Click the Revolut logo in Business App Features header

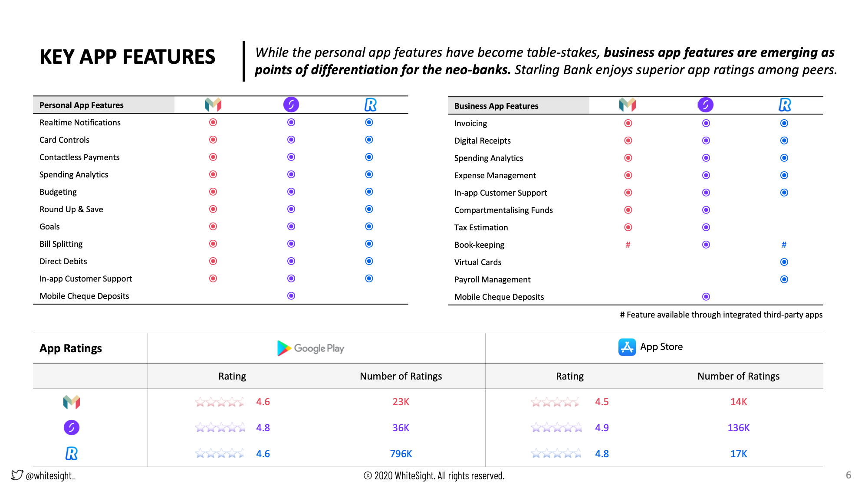click(785, 105)
